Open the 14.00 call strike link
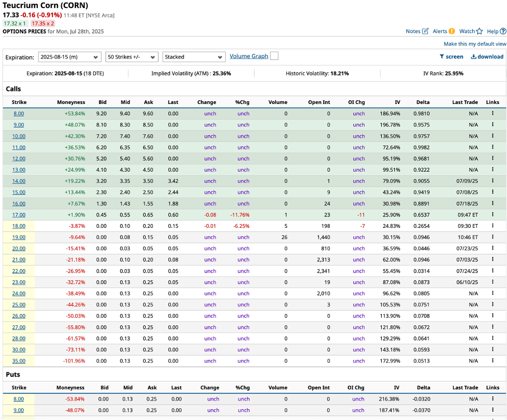The image size is (507, 420). coord(18,181)
